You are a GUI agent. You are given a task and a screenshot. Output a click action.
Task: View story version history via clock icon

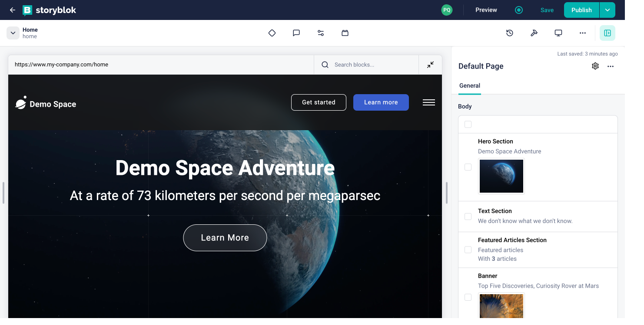tap(509, 33)
